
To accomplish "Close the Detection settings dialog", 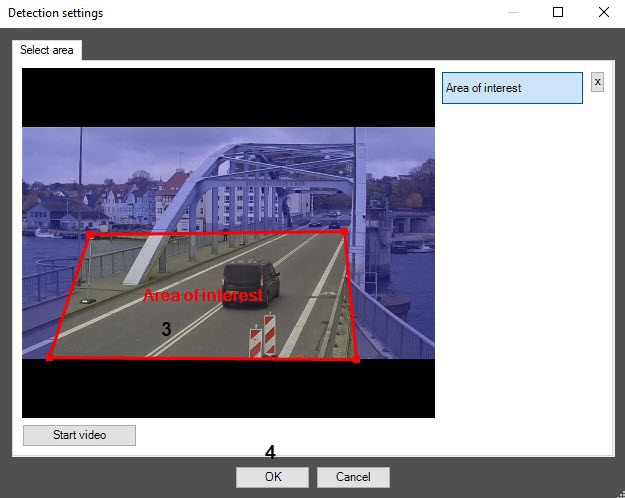I will point(603,13).
